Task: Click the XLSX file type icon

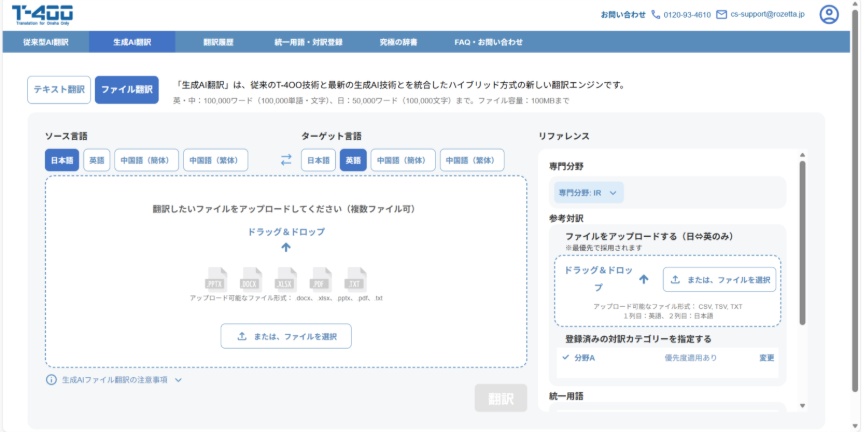Action: [x=286, y=278]
